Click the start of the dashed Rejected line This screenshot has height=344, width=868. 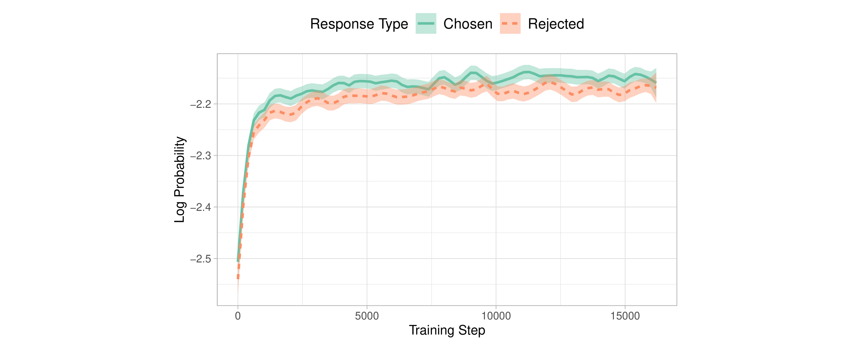coord(238,277)
